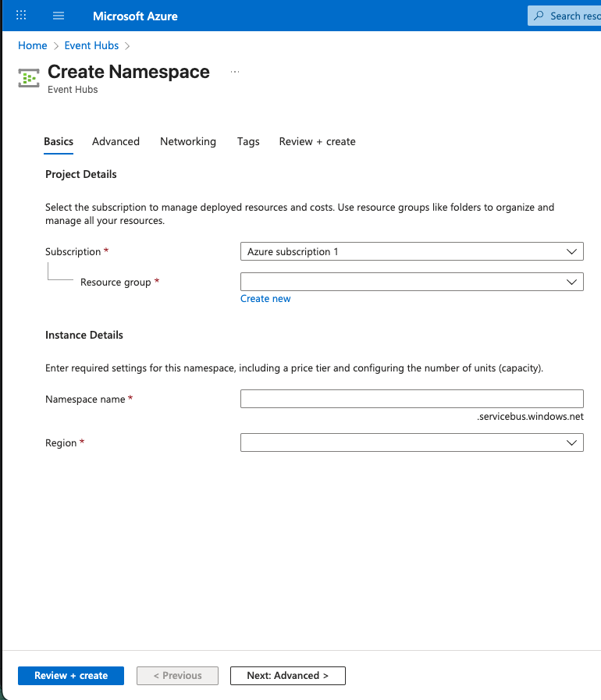601x700 pixels.
Task: Click the Instance Details heading
Action: (x=84, y=335)
